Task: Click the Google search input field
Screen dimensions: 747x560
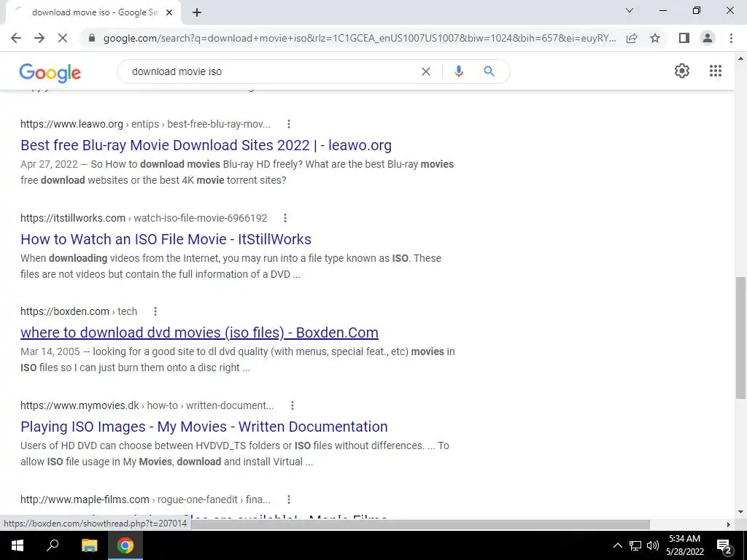Action: (x=271, y=71)
